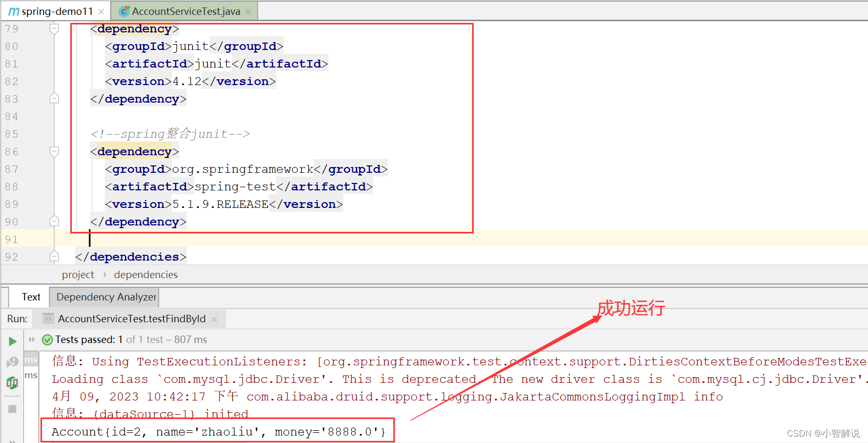Image resolution: width=868 pixels, height=443 pixels.
Task: Click the 5.1.9.RELEASE version text
Action: (x=220, y=204)
